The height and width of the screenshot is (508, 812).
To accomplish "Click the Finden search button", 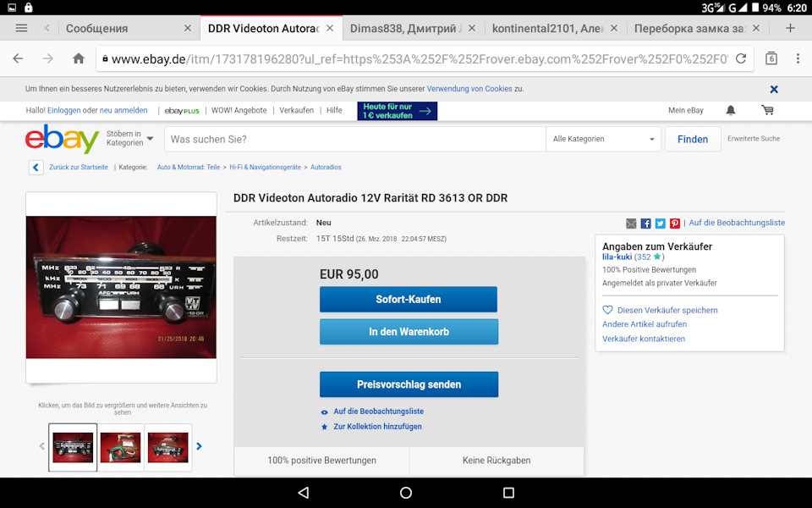I will click(693, 139).
